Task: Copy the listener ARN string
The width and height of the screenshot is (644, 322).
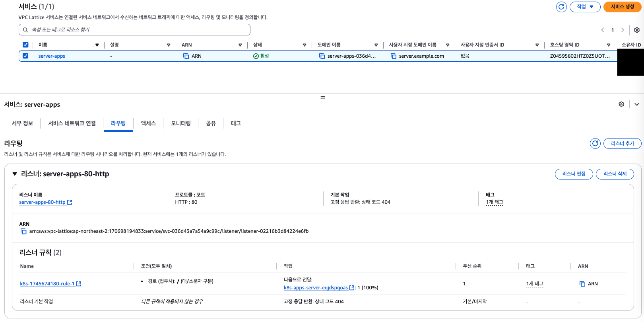Action: [x=23, y=231]
